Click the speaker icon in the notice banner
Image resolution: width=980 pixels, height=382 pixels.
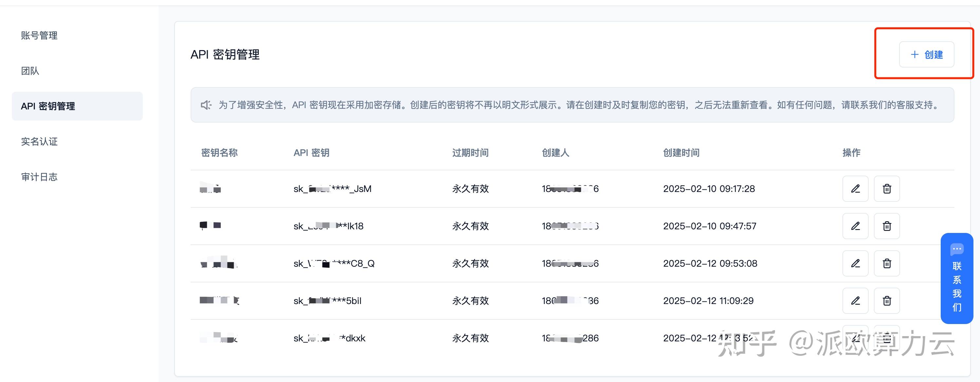pyautogui.click(x=206, y=105)
